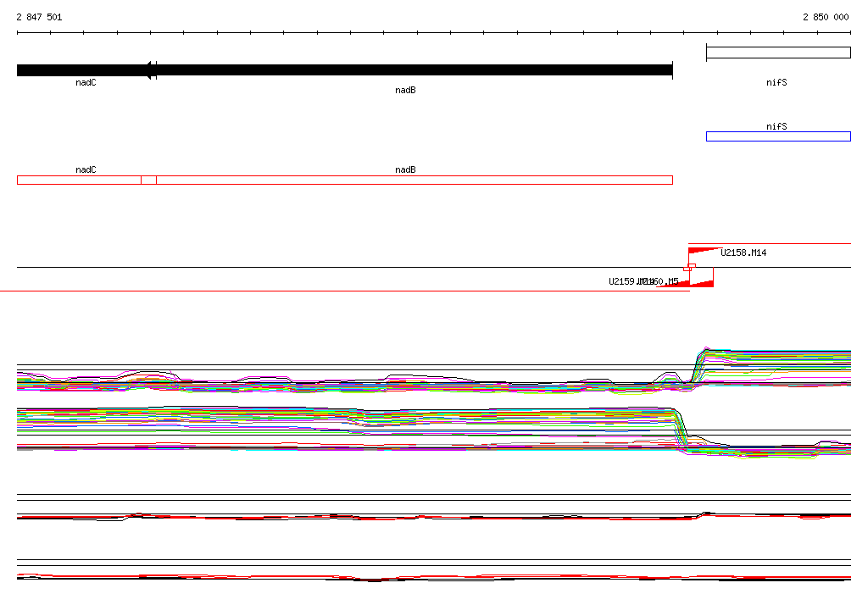Viewport: 868px width, 605px height.
Task: Click the U2158.M14 label
Action: (743, 253)
